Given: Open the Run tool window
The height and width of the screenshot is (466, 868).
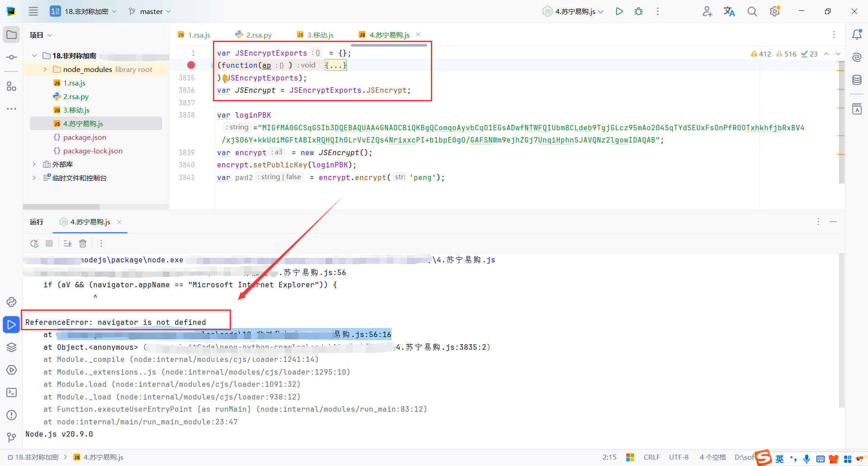Looking at the screenshot, I should tap(12, 324).
